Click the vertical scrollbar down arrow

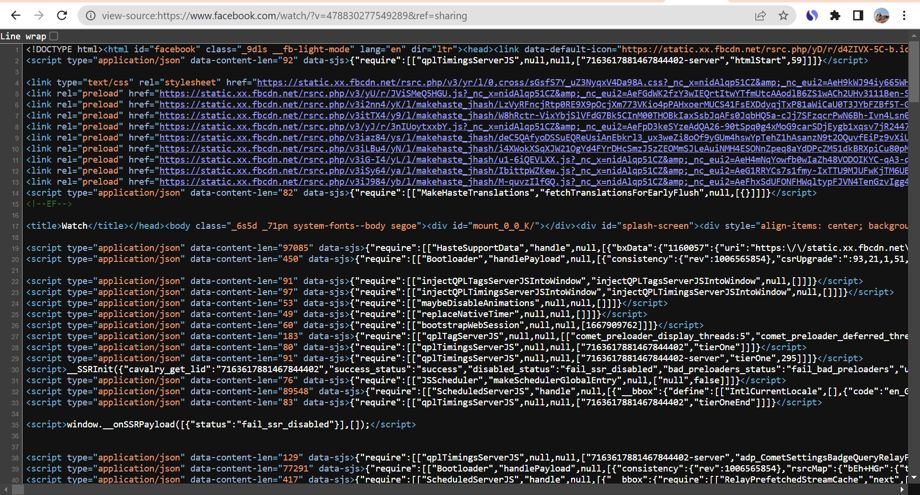[914, 478]
